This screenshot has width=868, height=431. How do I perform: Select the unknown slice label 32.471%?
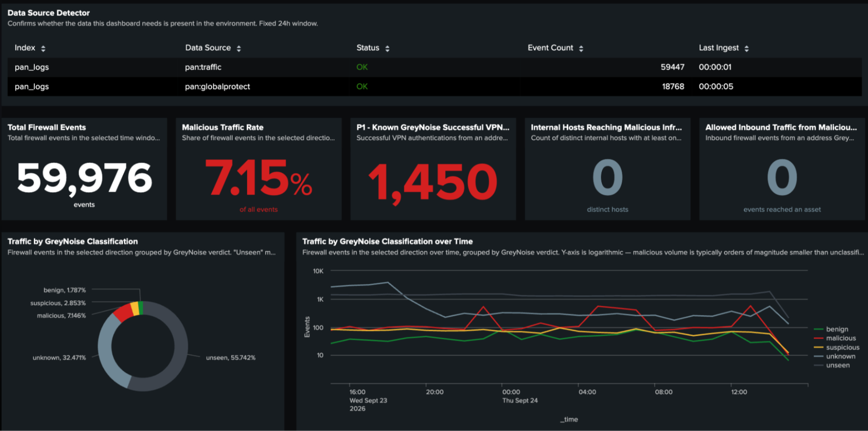point(59,358)
